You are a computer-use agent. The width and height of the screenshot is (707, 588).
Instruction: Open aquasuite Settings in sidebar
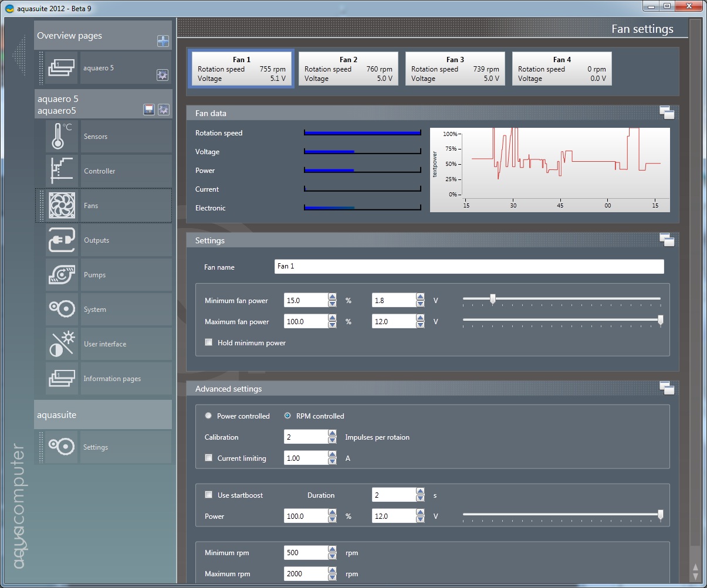click(96, 447)
